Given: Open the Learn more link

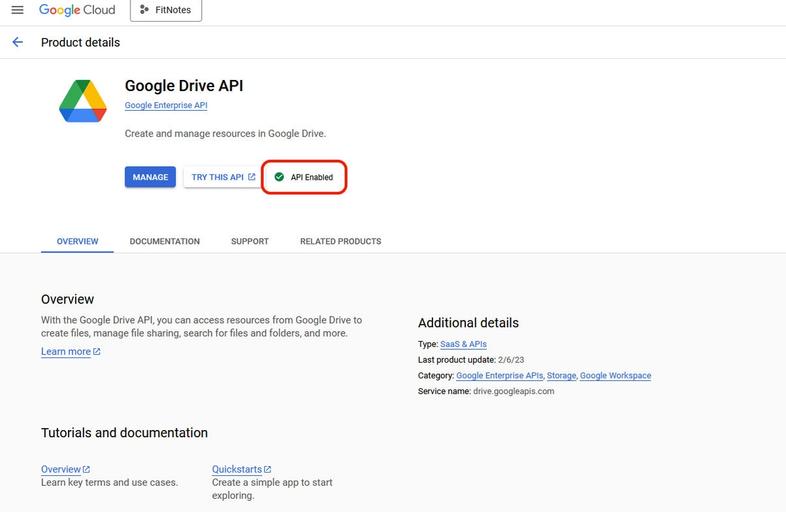Looking at the screenshot, I should (x=71, y=352).
